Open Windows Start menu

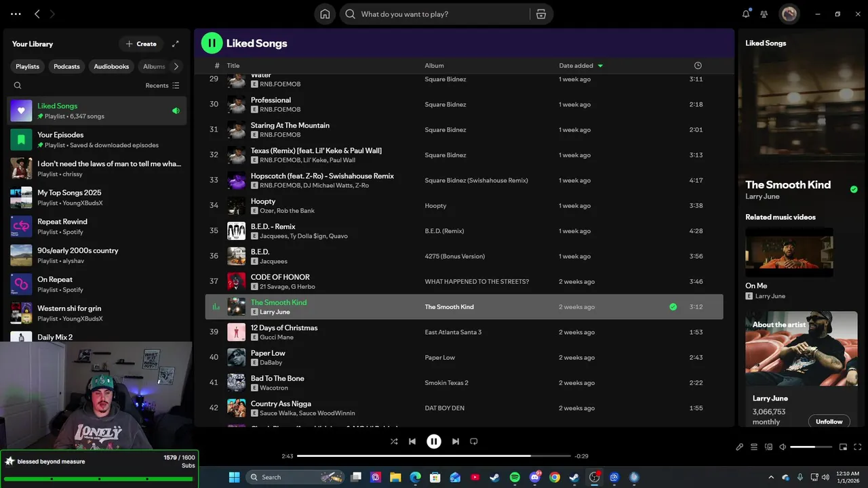234,477
